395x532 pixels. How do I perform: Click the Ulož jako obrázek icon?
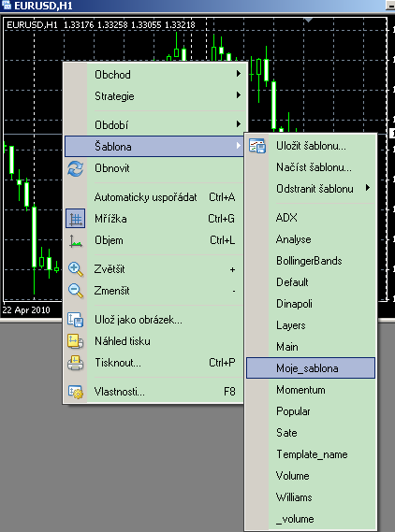click(x=75, y=320)
